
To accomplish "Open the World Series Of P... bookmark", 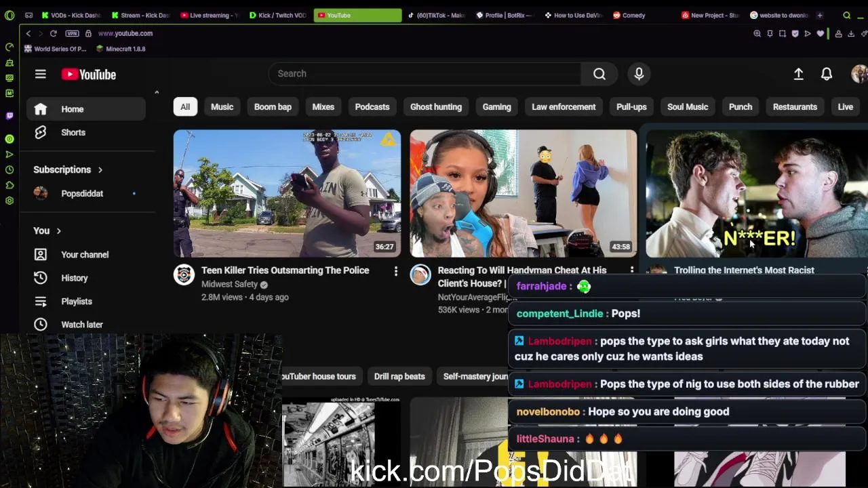I will [55, 49].
